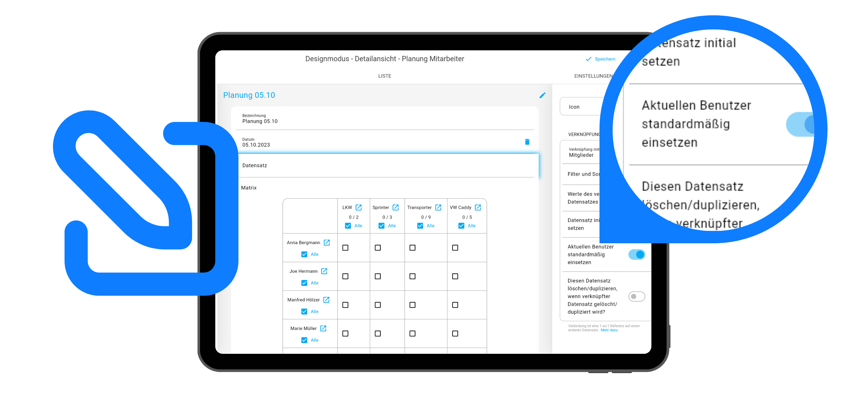Open LKW record via its link icon
The width and height of the screenshot is (868, 405).
click(x=358, y=207)
